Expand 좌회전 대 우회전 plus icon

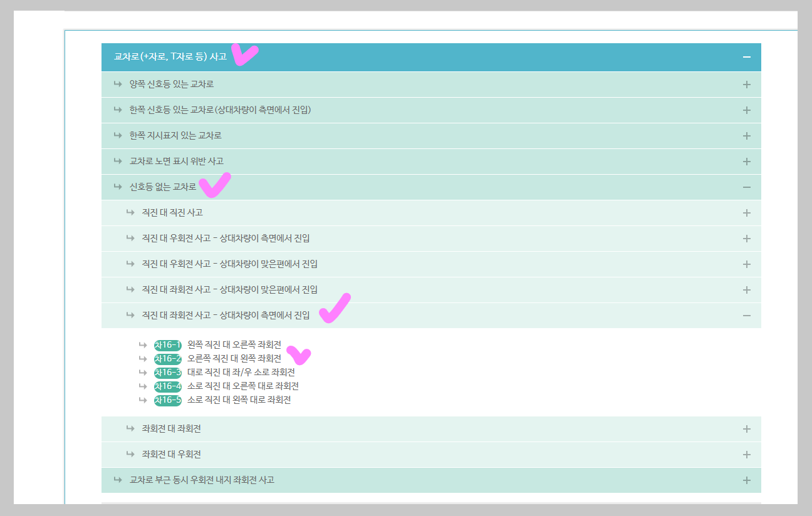tap(746, 455)
